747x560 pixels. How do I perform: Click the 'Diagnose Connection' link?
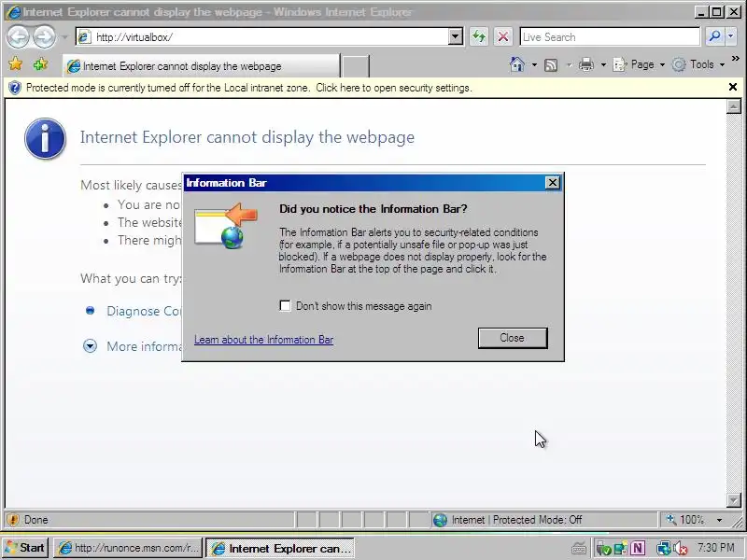144,311
